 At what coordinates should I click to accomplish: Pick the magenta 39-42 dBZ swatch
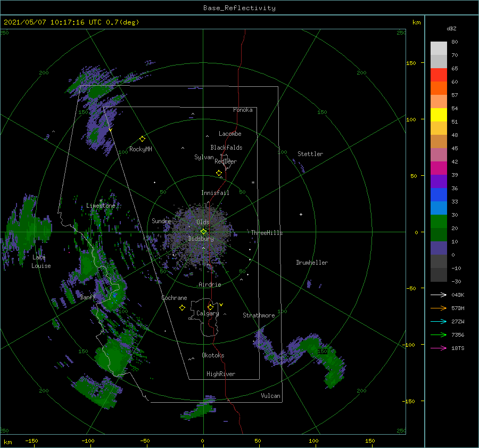coord(439,168)
